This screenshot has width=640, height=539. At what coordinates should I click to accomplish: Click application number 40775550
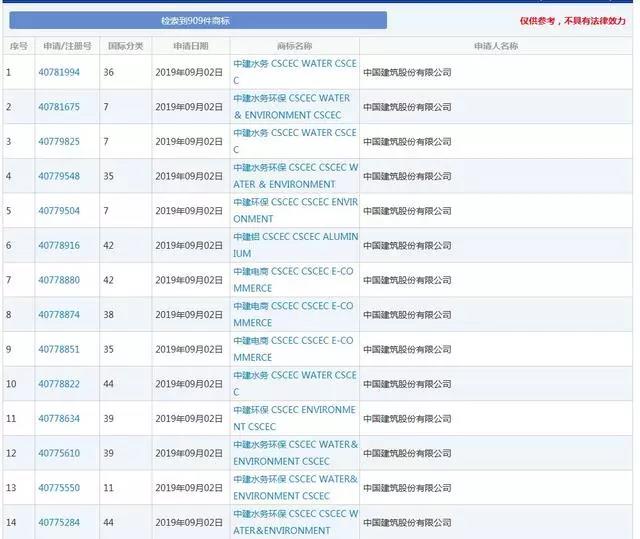click(59, 488)
